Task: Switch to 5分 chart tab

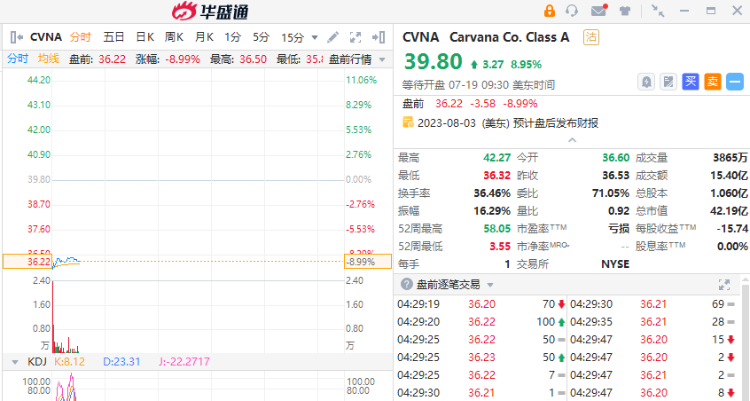Action: point(261,37)
